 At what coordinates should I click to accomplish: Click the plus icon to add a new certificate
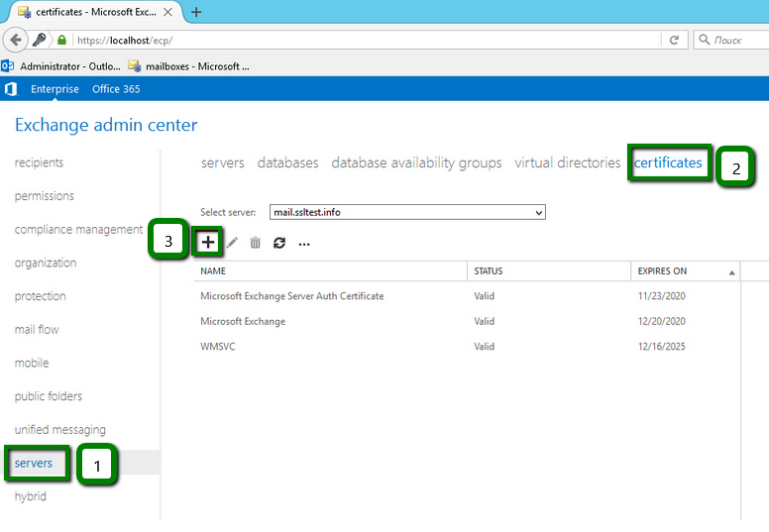[x=208, y=242]
